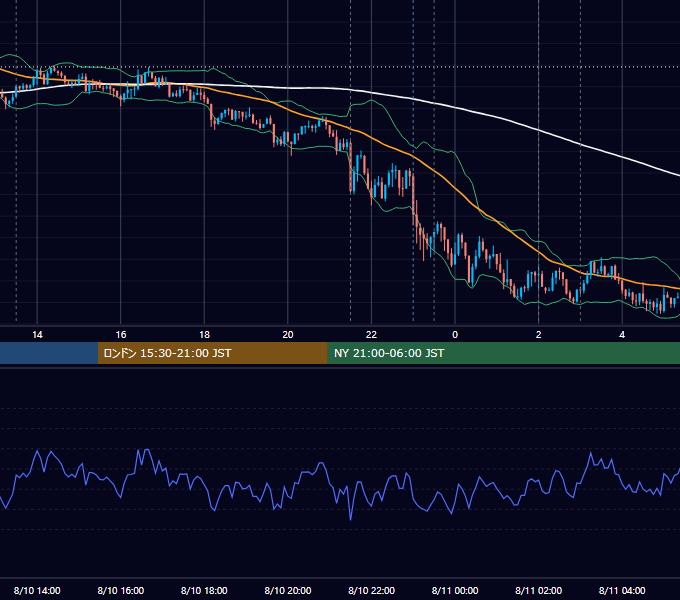
Task: Click the "14" hour label on price chart axis
Action: point(37,335)
